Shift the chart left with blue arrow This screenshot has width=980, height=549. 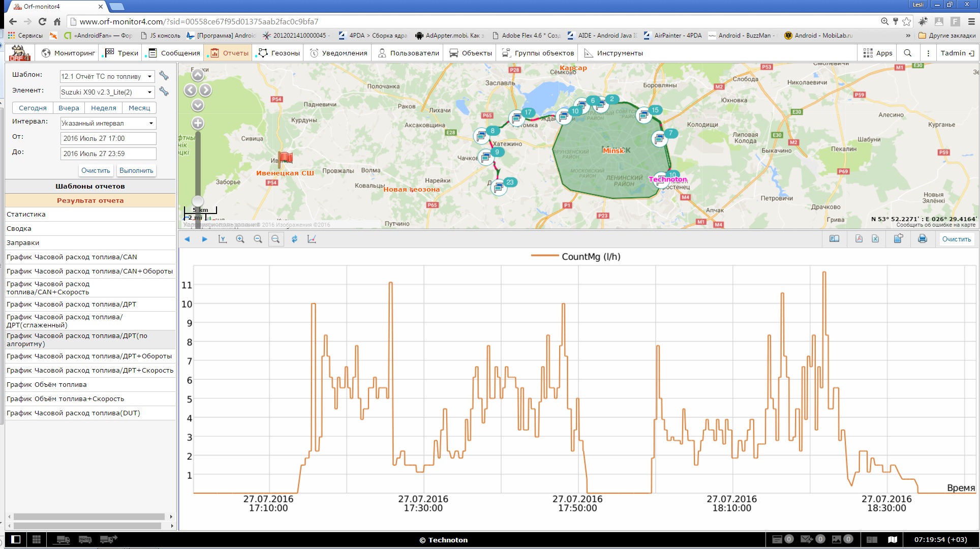click(x=187, y=239)
